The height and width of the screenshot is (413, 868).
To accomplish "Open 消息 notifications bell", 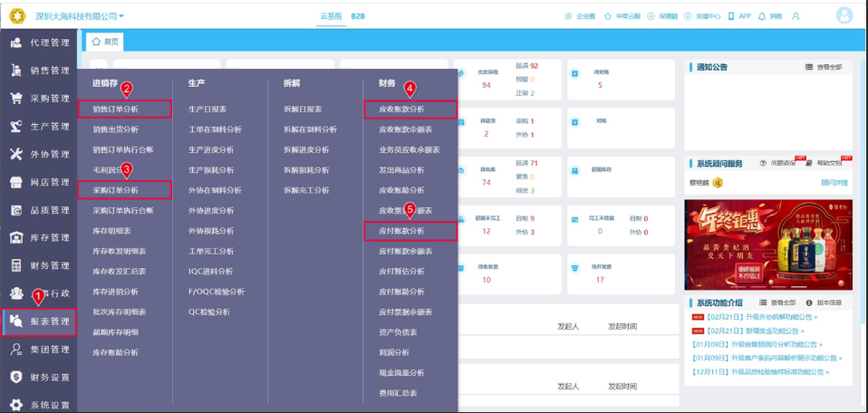I will [x=770, y=16].
